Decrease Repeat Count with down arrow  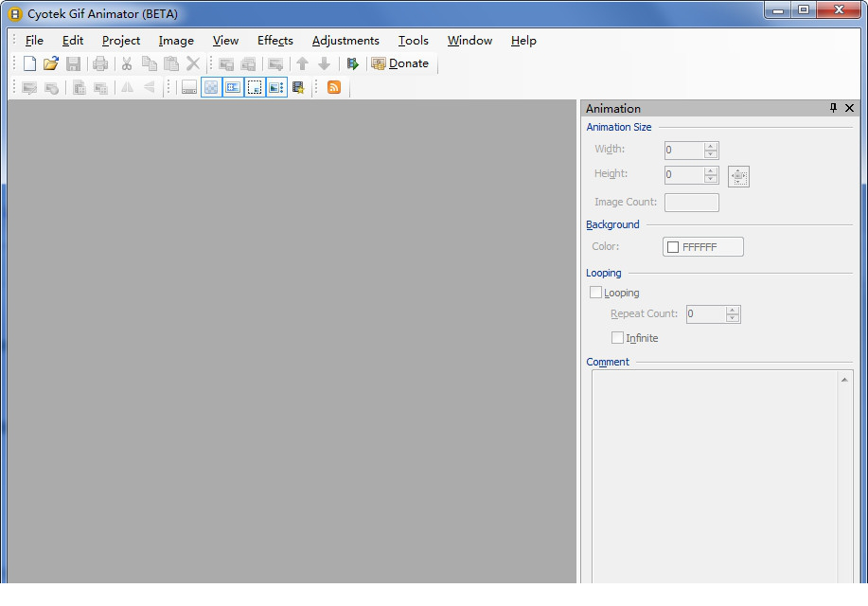click(733, 318)
